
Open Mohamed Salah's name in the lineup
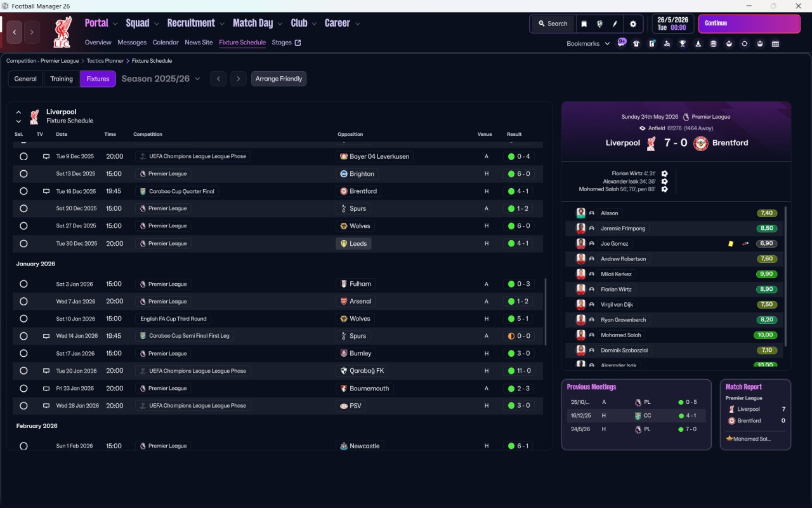tap(621, 335)
